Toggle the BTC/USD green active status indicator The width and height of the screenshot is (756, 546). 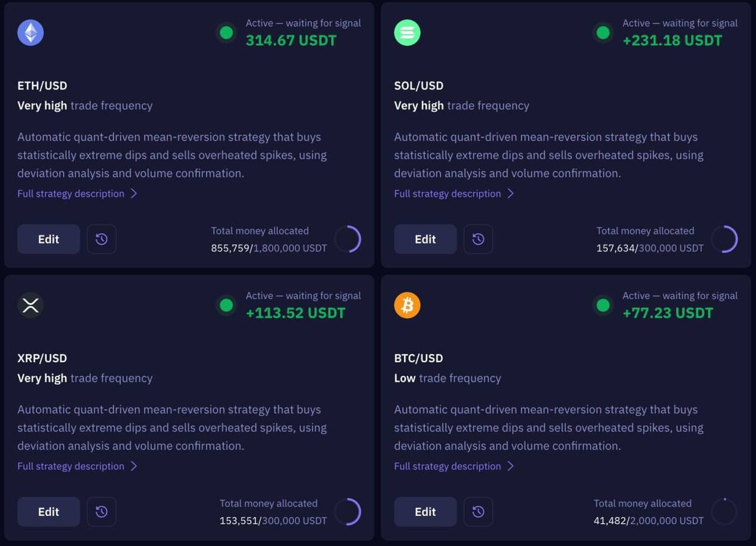click(603, 305)
